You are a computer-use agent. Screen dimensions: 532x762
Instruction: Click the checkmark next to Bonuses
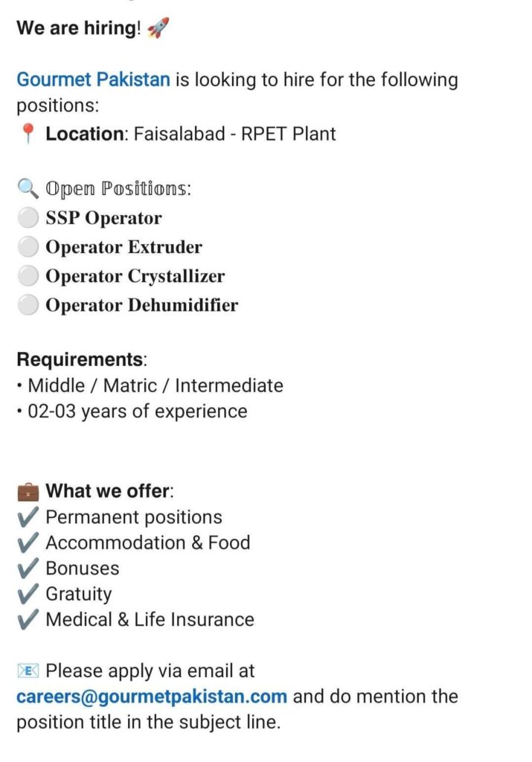[x=28, y=569]
